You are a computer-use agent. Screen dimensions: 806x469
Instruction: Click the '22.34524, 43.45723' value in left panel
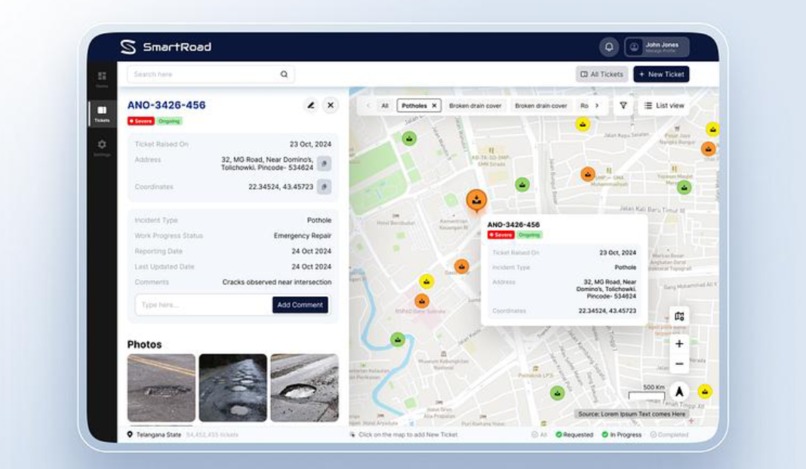click(281, 187)
